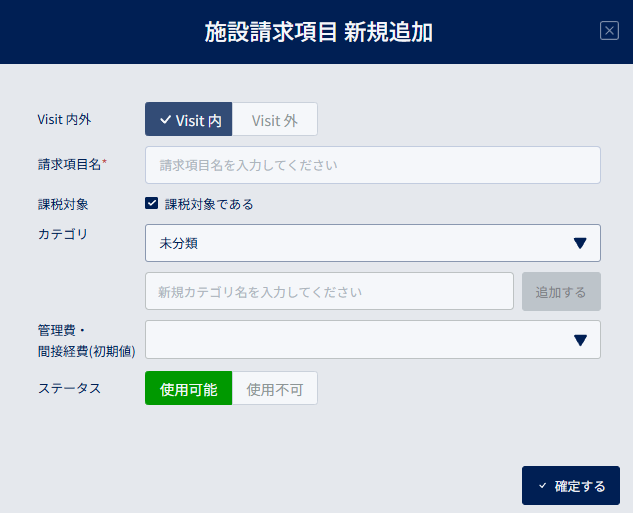The image size is (633, 513).
Task: Click the 確定する button
Action: [571, 486]
